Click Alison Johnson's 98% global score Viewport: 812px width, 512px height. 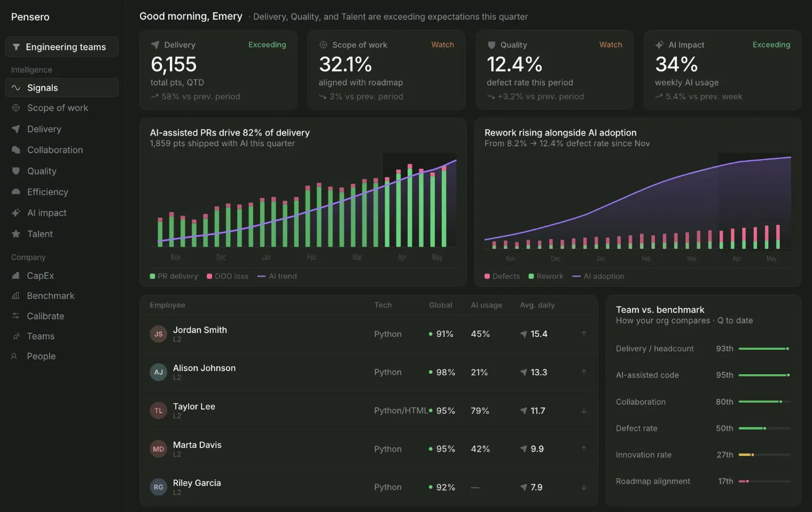(446, 373)
